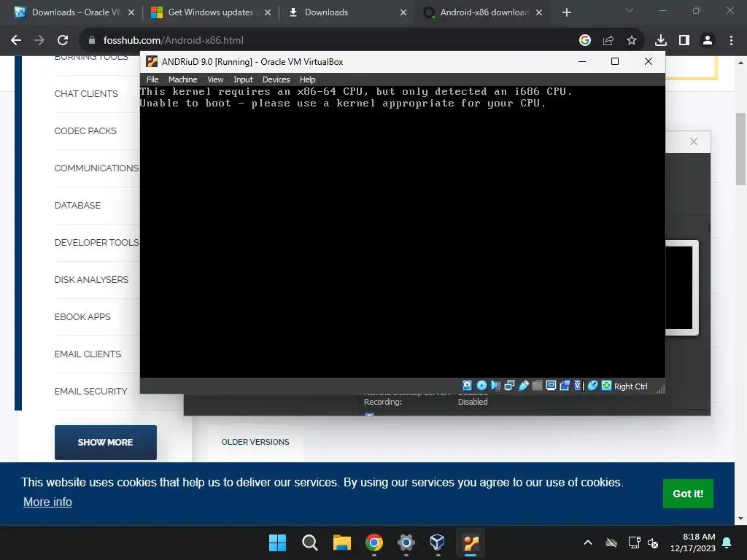Open Chrome tab search dropdown

(x=630, y=10)
